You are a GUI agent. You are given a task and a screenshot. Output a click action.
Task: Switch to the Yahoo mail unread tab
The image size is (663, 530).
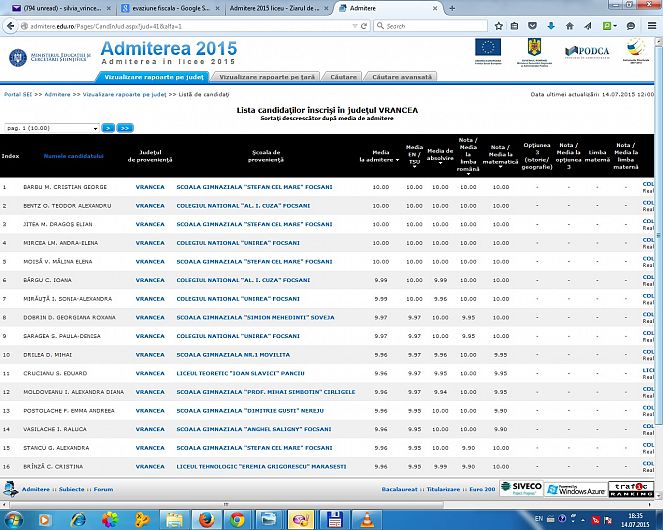(x=62, y=8)
